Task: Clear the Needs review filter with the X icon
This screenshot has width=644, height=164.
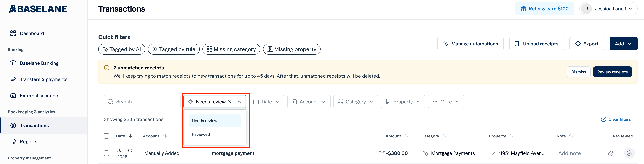Action: pos(230,101)
